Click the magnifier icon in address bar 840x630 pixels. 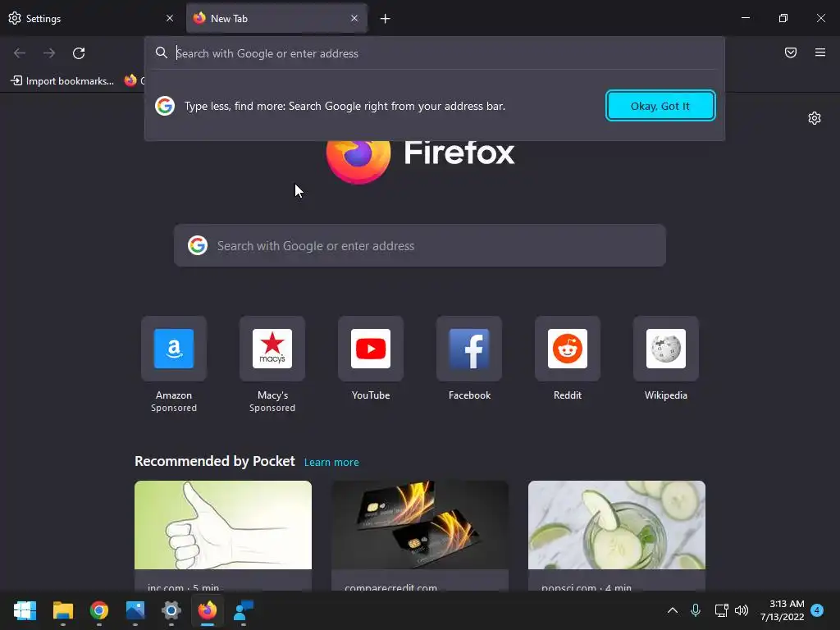click(162, 52)
